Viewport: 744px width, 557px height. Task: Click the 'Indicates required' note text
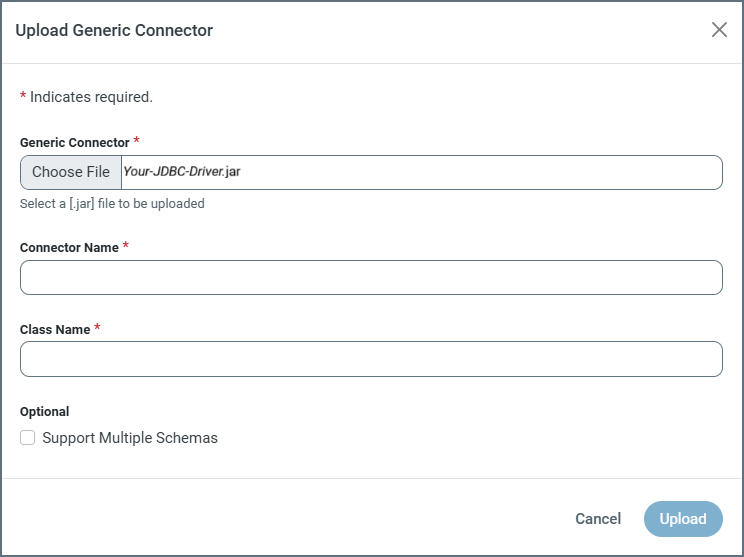pos(91,97)
